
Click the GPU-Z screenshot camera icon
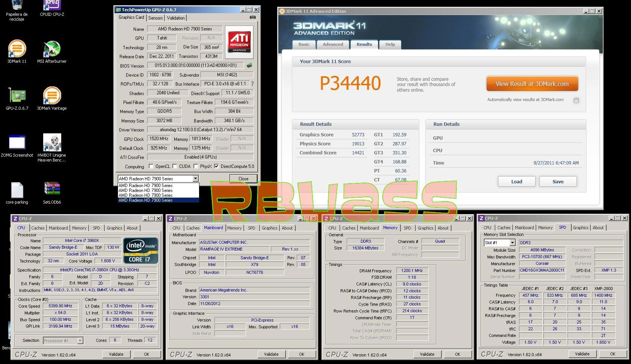[x=253, y=17]
